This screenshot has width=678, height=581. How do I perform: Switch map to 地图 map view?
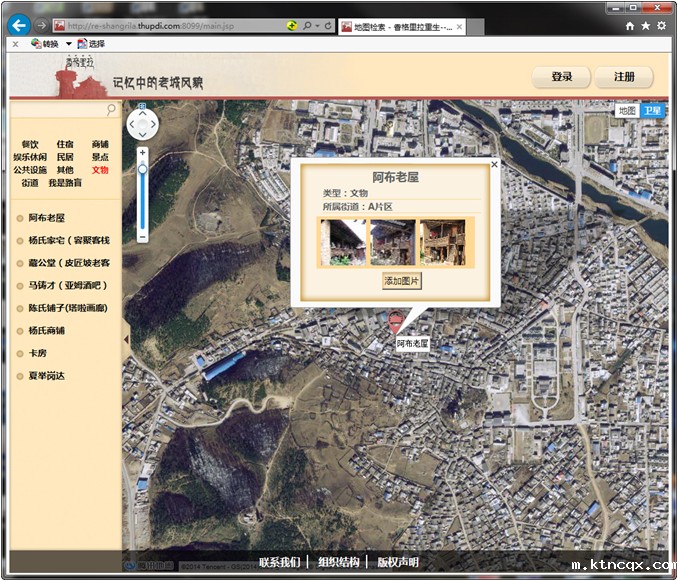coord(626,110)
